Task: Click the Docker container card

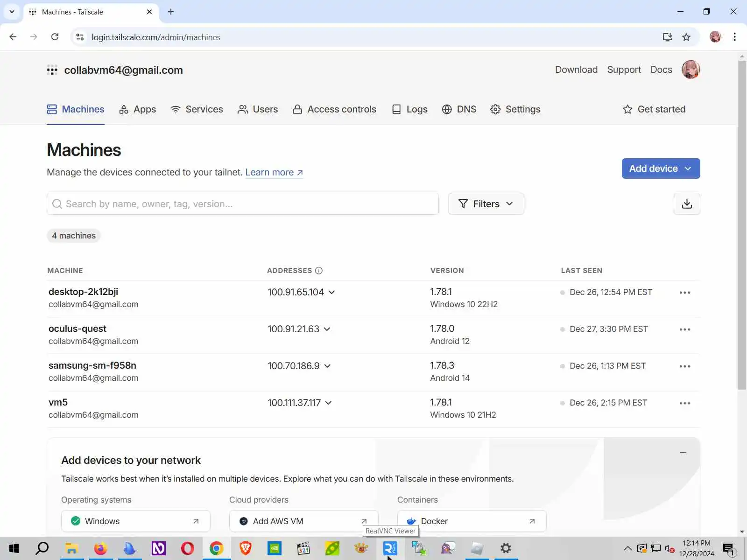Action: pyautogui.click(x=472, y=521)
